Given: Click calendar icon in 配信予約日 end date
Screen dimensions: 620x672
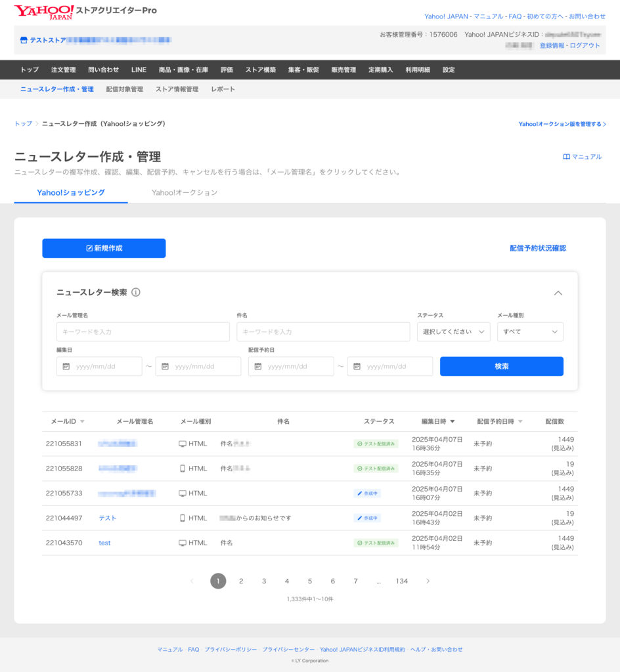Looking at the screenshot, I should (x=357, y=366).
